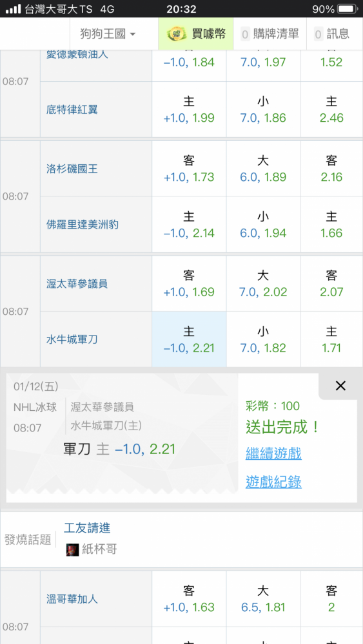This screenshot has width=363, height=644.
Task: Open the 遊戲紀錄 link
Action: click(273, 481)
